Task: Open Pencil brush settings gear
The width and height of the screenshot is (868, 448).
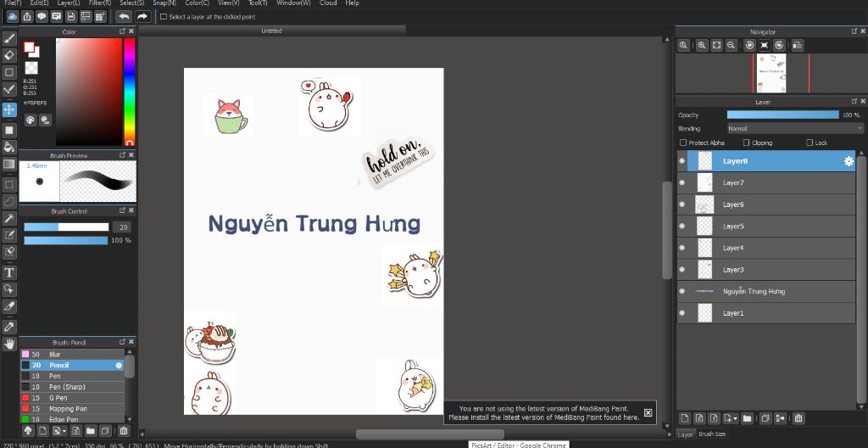Action: [119, 366]
